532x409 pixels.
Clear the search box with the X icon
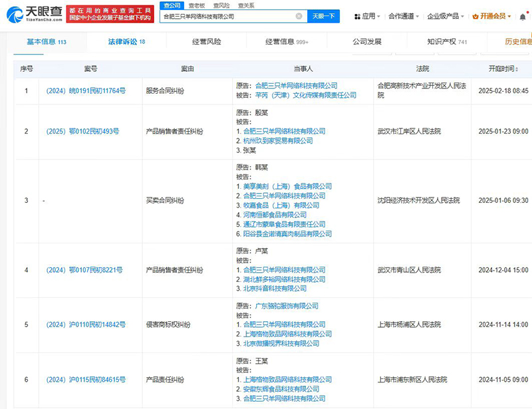[299, 16]
